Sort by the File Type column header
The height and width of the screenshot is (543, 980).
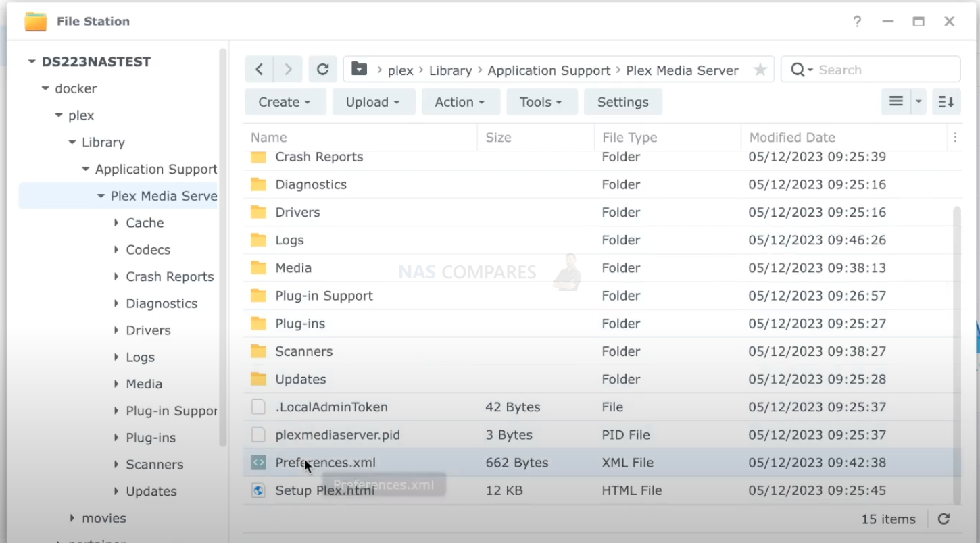[667, 137]
